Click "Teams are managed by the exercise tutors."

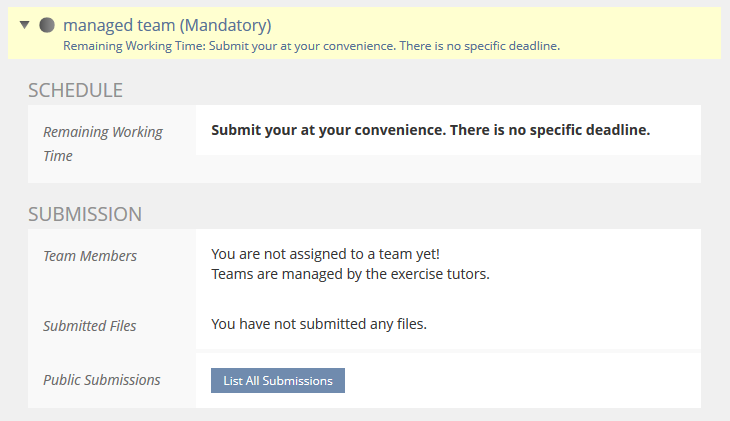click(x=350, y=274)
